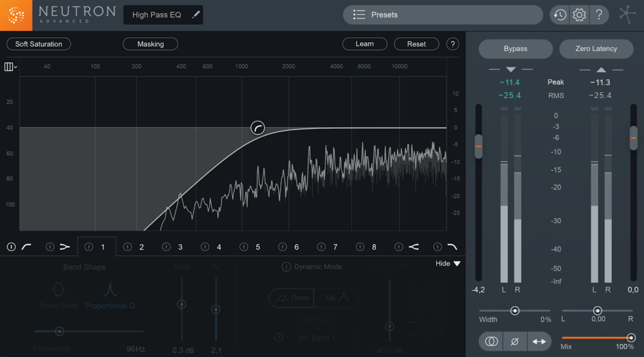Open the settings gear icon
644x357 pixels.
pos(580,15)
